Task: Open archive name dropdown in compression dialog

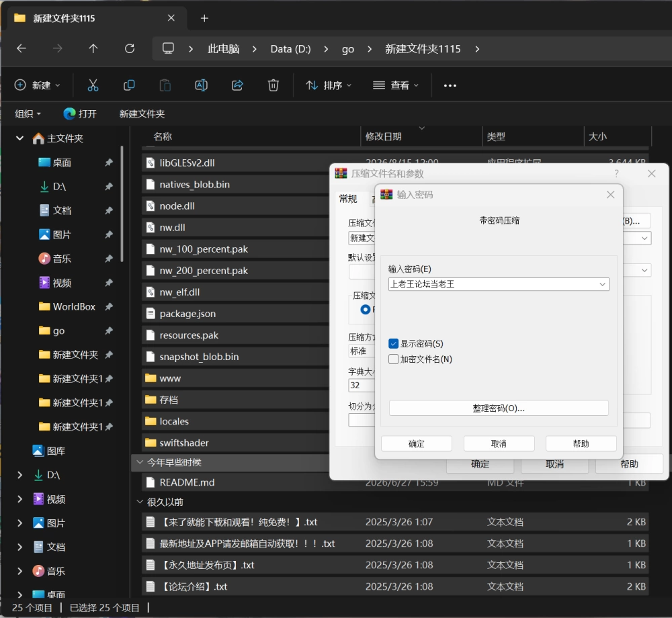Action: point(644,238)
